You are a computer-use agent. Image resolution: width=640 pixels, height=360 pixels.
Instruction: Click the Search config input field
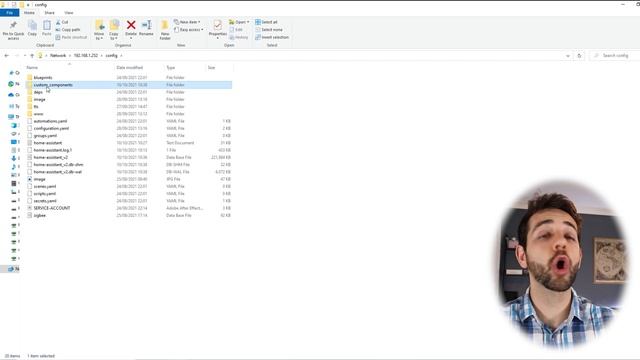point(616,56)
